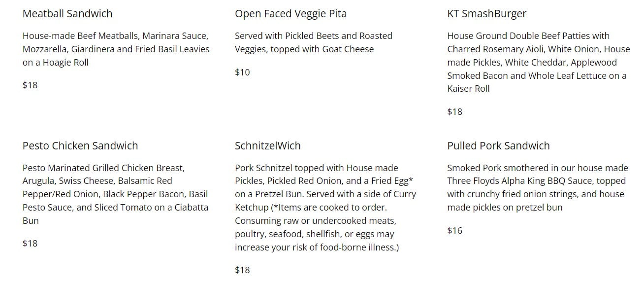
Task: Click the $16 Pulled Pork price
Action: click(x=455, y=231)
